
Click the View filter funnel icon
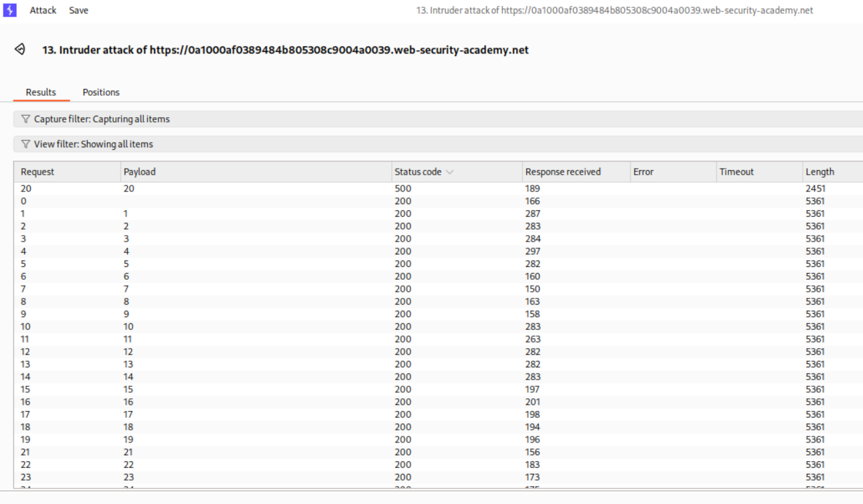coord(25,144)
